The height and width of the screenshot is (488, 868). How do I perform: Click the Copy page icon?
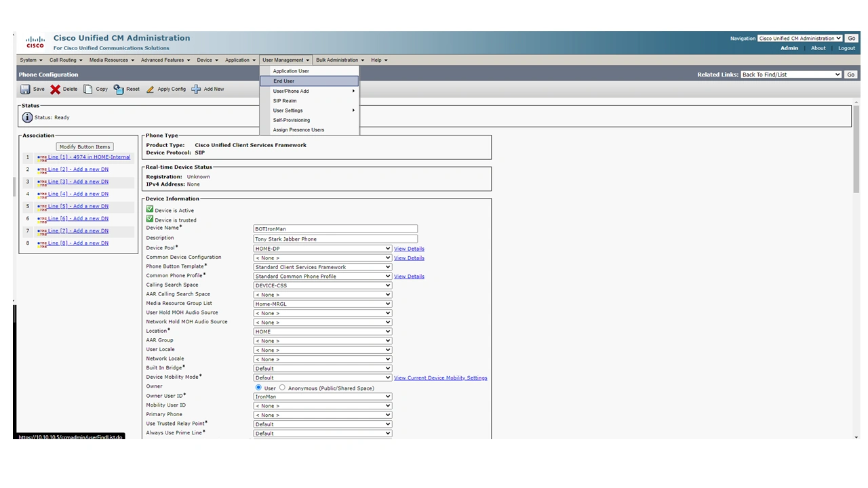pyautogui.click(x=88, y=89)
